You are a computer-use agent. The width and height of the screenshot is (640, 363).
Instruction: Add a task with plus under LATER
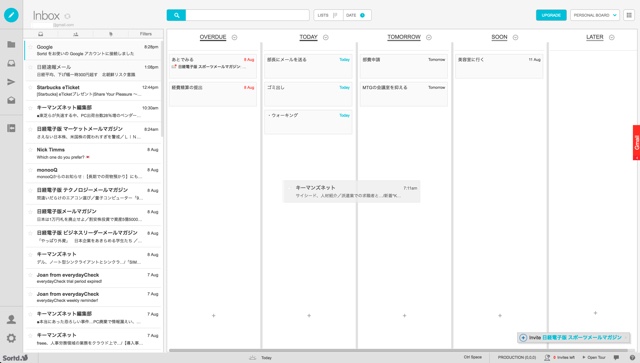point(596,313)
